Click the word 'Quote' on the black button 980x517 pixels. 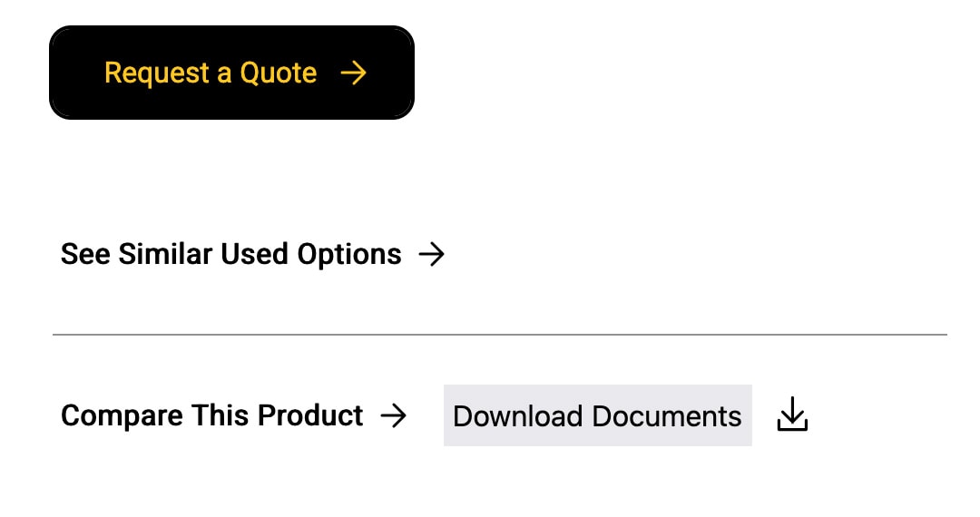pyautogui.click(x=278, y=73)
